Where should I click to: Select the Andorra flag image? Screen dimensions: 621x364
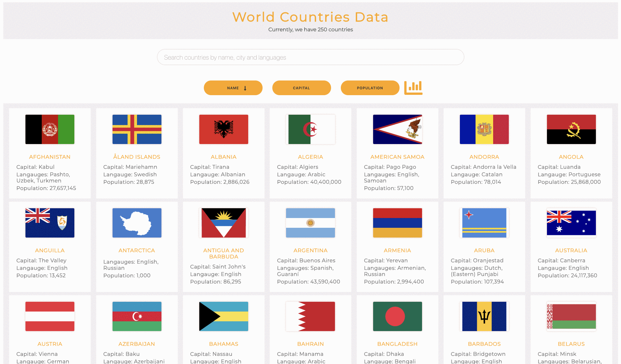484,129
